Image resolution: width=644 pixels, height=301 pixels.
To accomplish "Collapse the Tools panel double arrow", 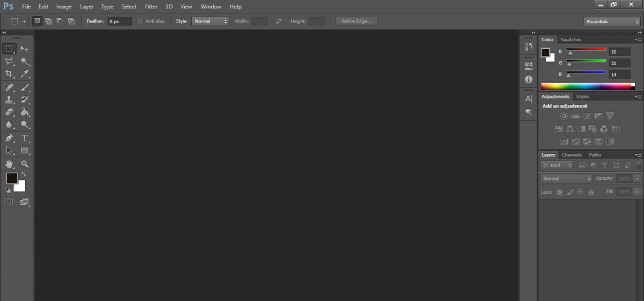I will (4, 32).
